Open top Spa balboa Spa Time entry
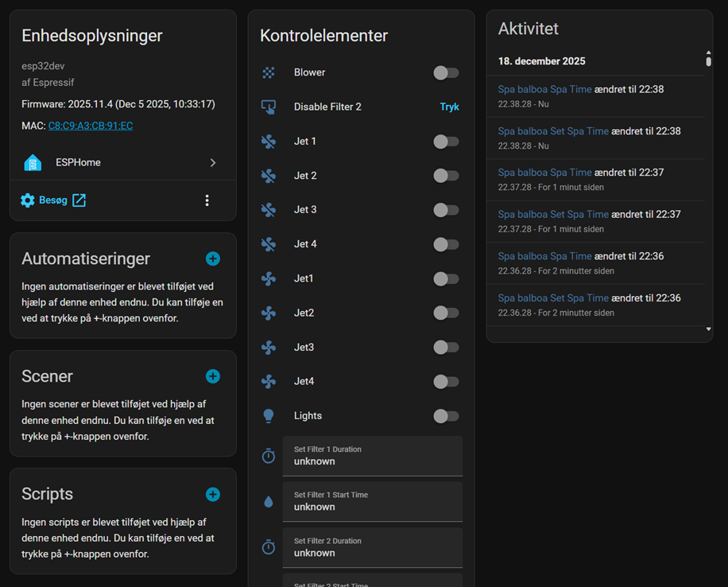The height and width of the screenshot is (587, 728). [544, 89]
